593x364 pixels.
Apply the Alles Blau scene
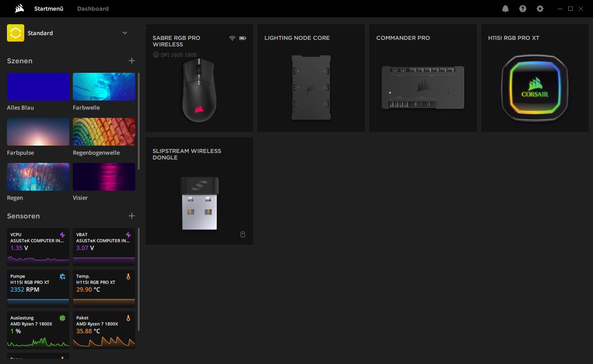[38, 87]
